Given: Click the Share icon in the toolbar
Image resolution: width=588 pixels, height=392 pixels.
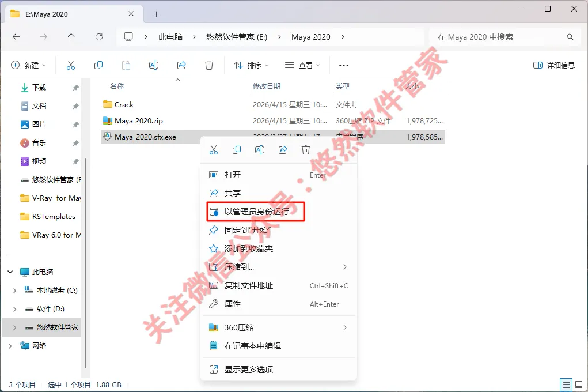Looking at the screenshot, I should [x=181, y=65].
